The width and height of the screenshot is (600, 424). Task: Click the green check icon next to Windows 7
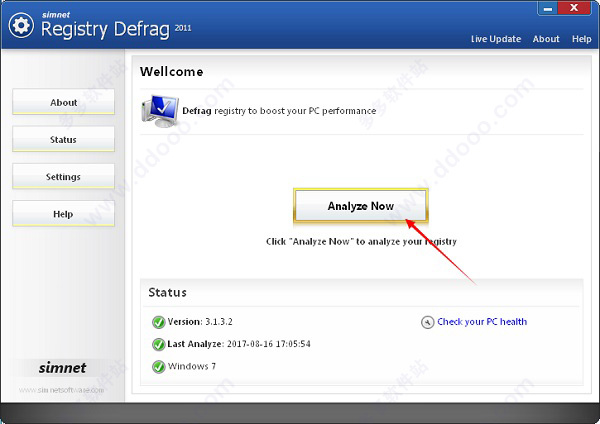point(158,367)
